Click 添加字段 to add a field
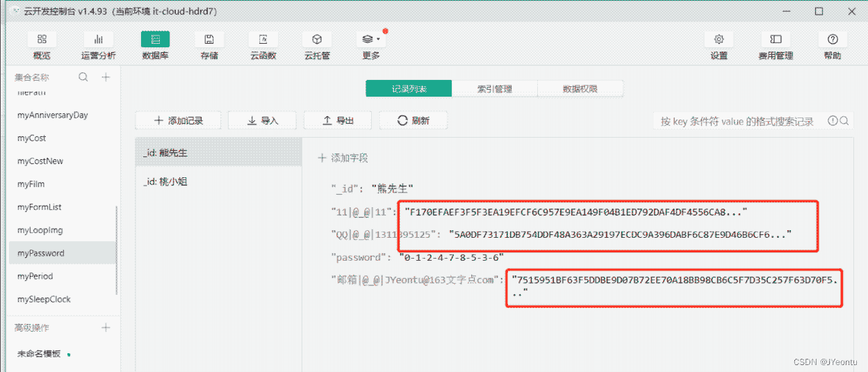 [343, 159]
